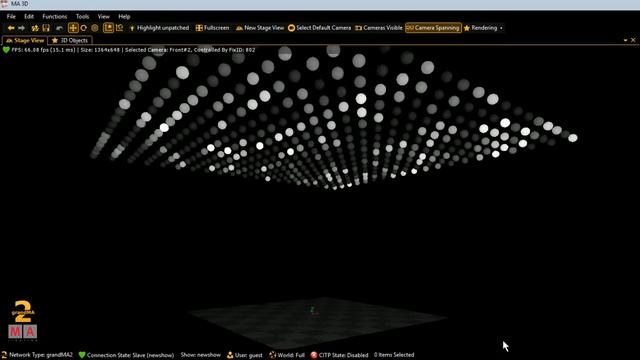
Task: Click the forward arrow toolbar icon
Action: coord(21,28)
